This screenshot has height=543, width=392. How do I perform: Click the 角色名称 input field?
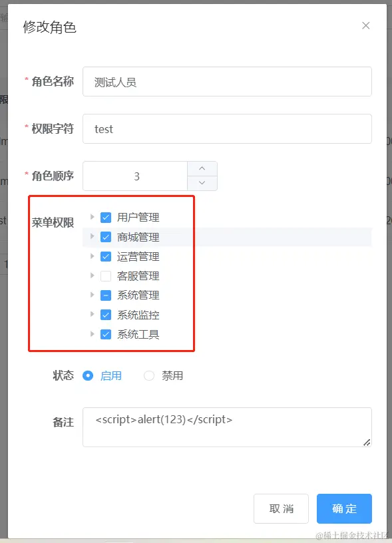pos(227,82)
